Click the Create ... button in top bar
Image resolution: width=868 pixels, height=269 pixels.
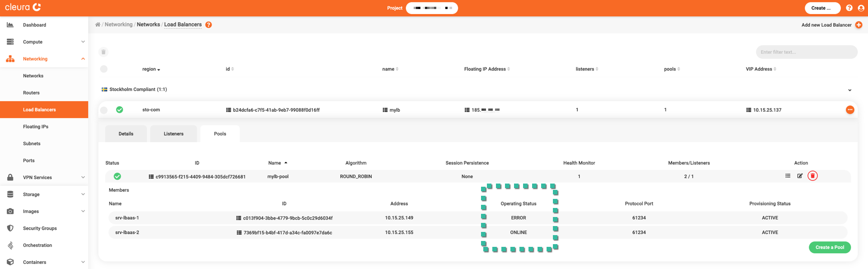coord(822,8)
